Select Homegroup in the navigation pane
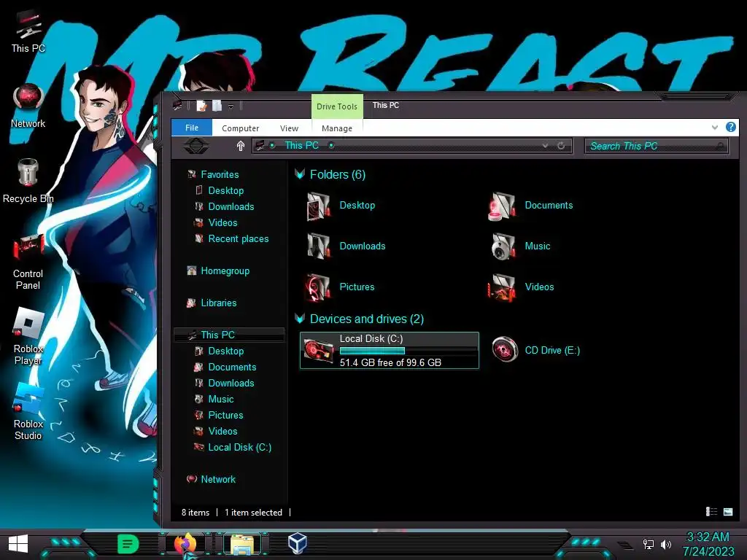The height and width of the screenshot is (560, 747). tap(225, 271)
